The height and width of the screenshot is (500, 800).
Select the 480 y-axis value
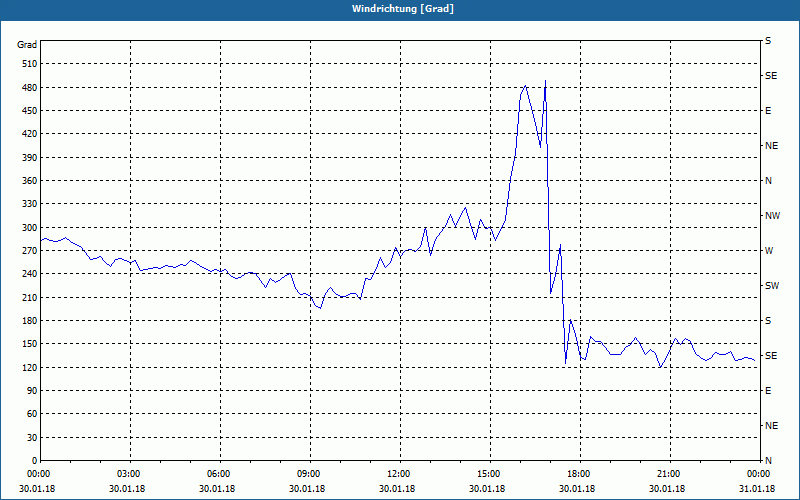tap(30, 88)
